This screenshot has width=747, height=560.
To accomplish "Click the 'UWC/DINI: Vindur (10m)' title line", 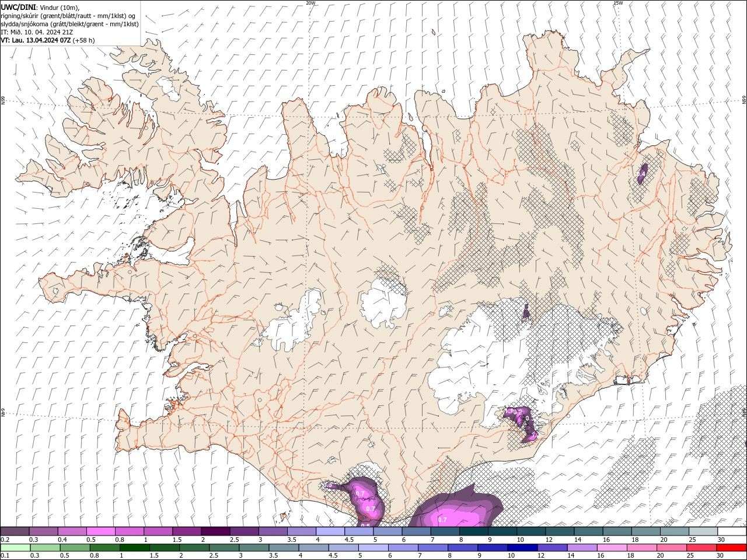I will (x=40, y=7).
